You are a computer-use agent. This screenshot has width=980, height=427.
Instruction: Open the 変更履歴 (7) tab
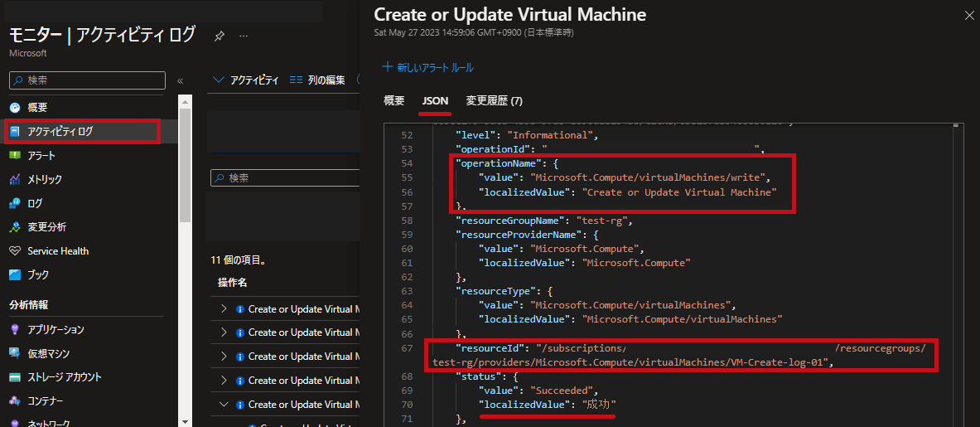(x=494, y=100)
